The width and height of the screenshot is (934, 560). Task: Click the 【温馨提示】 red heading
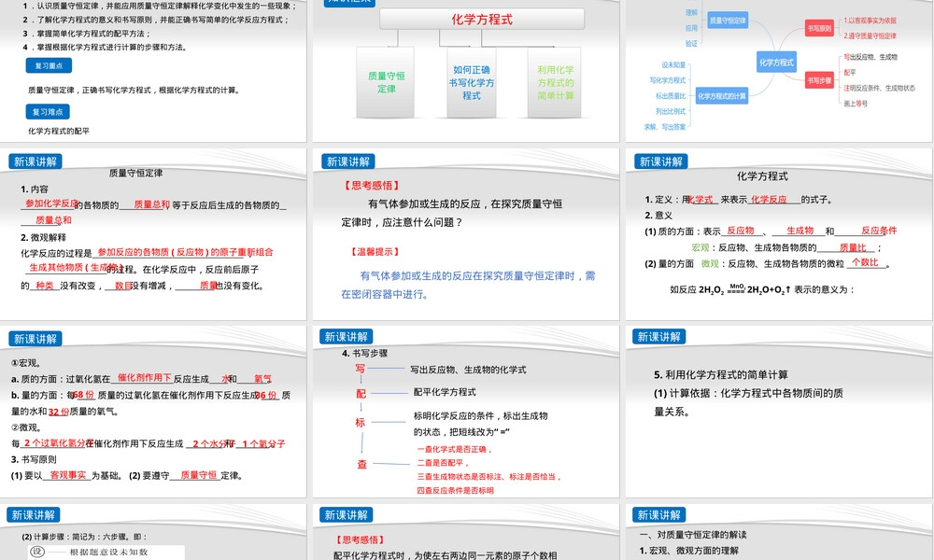[375, 252]
